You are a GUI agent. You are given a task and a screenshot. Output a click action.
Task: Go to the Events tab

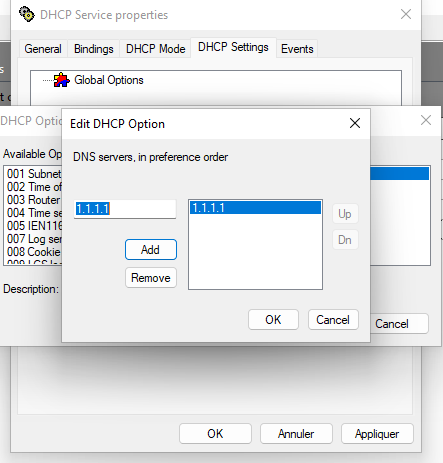[297, 49]
